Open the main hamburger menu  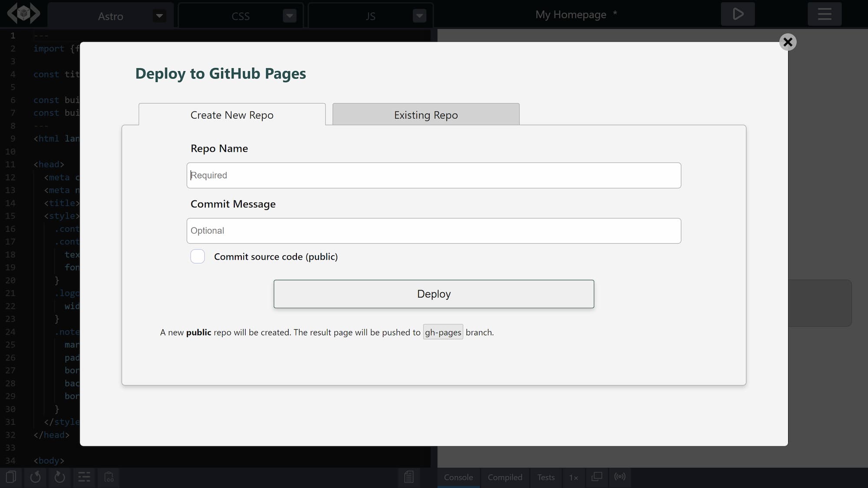(x=824, y=14)
